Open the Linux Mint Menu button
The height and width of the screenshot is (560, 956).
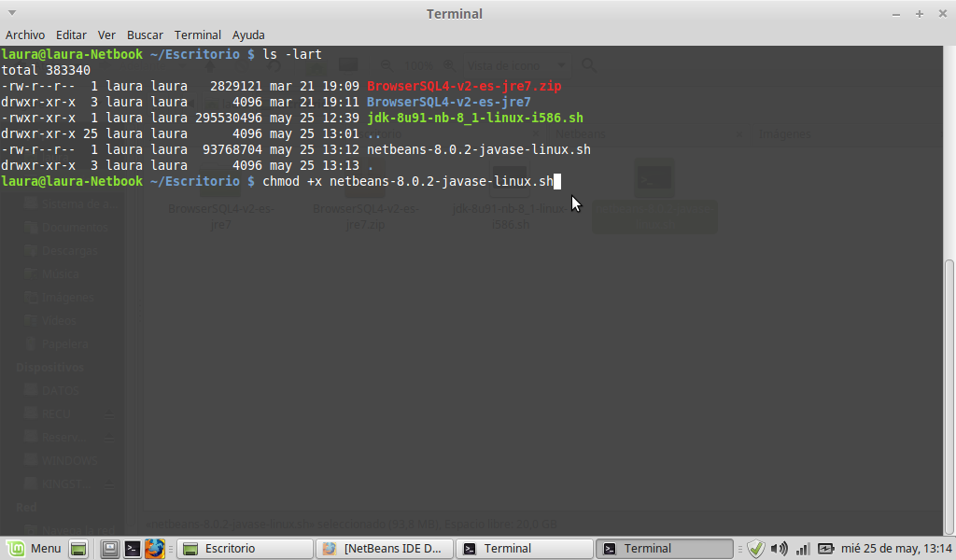[x=35, y=549]
